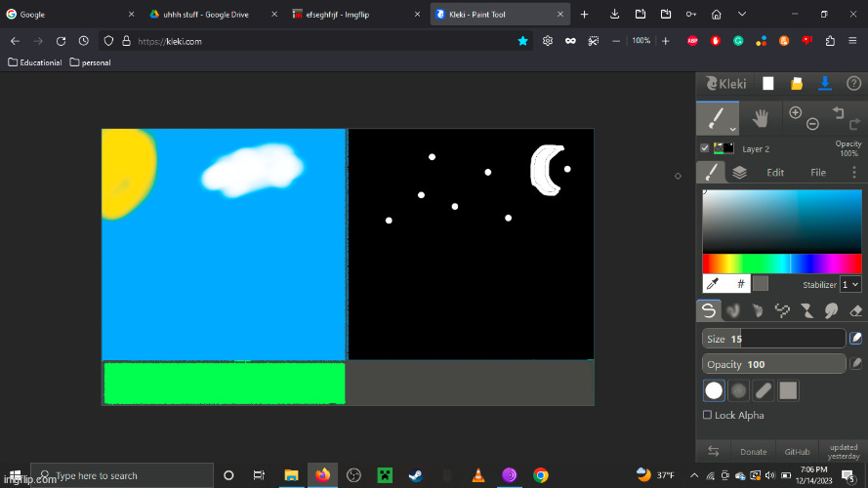
Task: Click the kleki.com address bar
Action: pyautogui.click(x=315, y=41)
